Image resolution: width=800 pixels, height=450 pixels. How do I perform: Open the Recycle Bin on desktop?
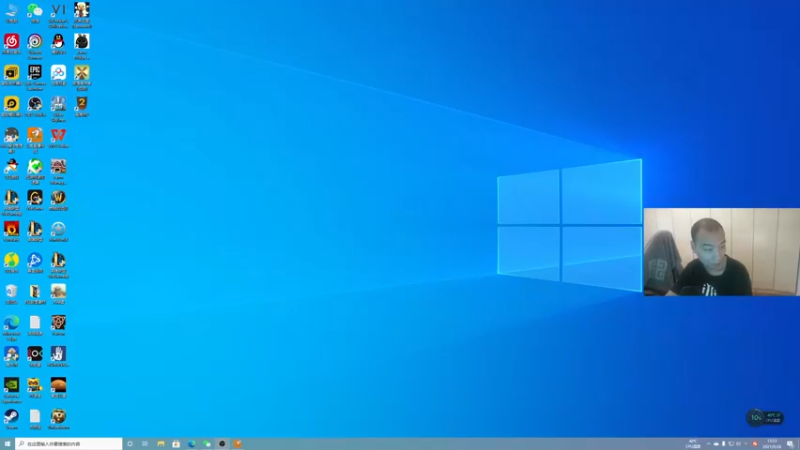11,292
